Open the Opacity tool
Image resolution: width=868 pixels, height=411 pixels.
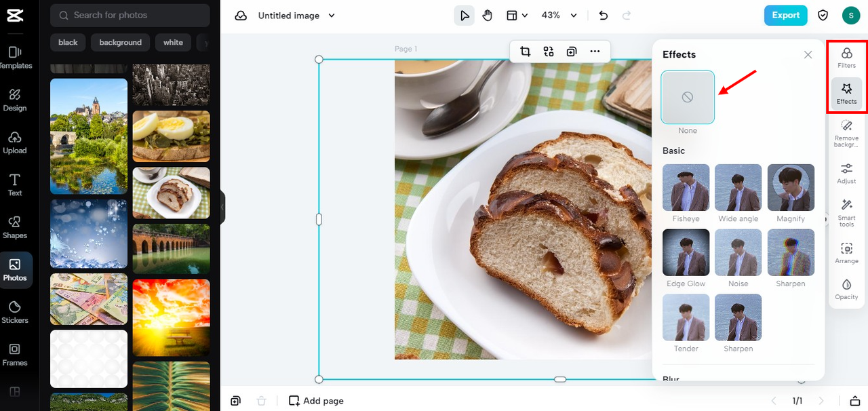846,289
